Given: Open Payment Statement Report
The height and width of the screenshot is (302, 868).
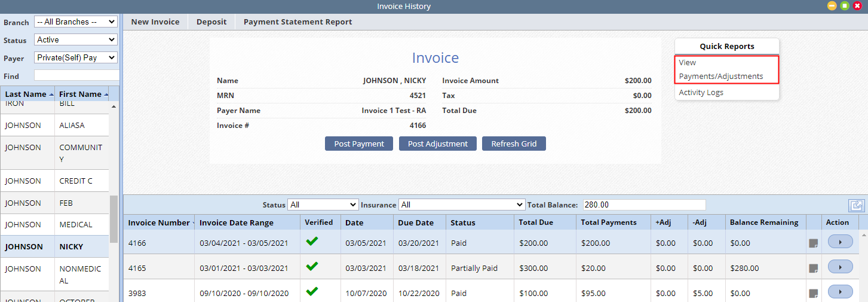Looking at the screenshot, I should coord(297,22).
